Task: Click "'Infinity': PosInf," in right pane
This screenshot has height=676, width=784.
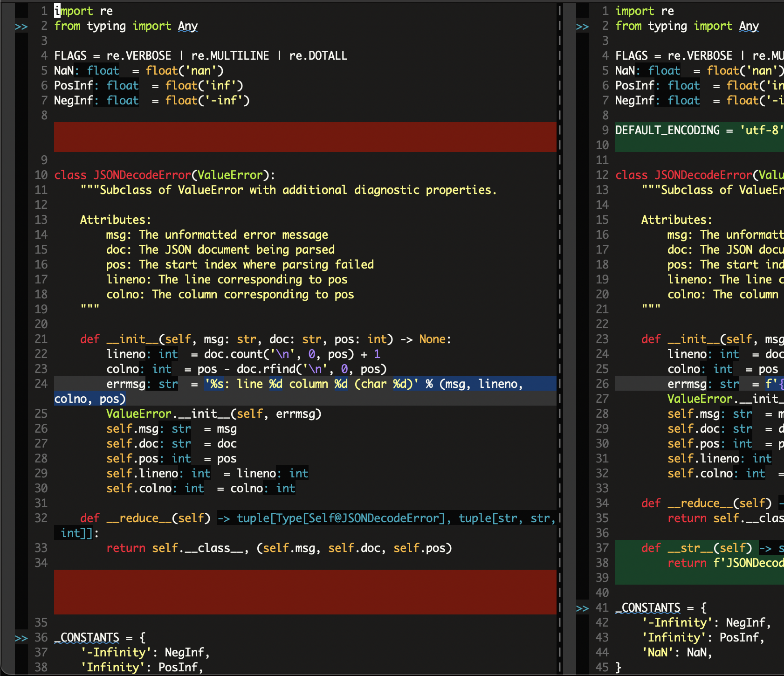Action: pos(703,638)
